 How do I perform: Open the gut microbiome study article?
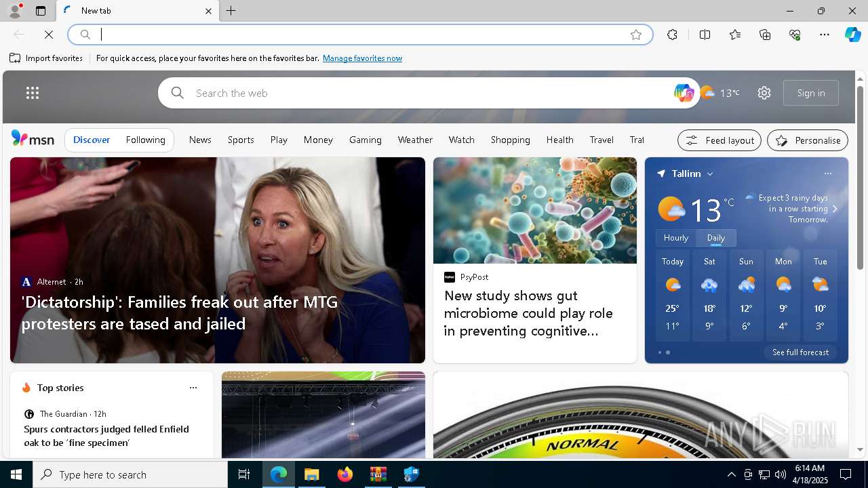[x=528, y=313]
